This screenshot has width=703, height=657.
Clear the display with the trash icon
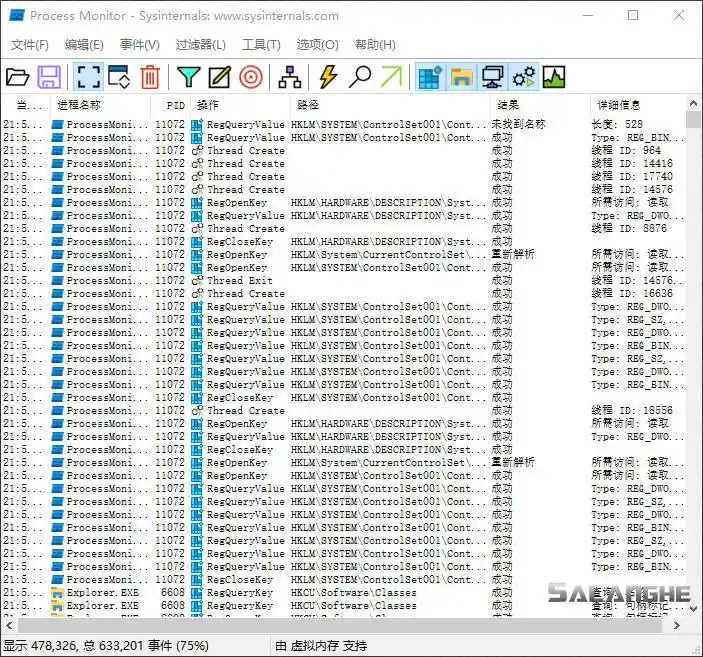tap(150, 77)
